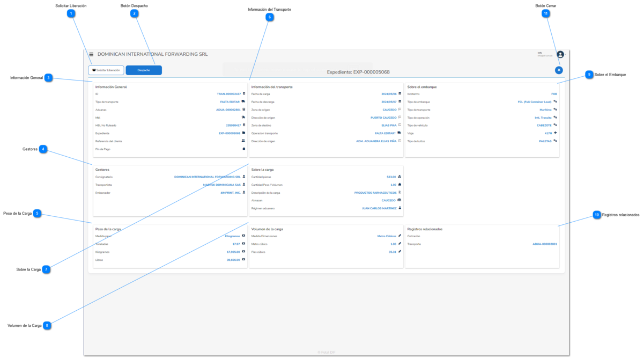Image resolution: width=644 pixels, height=358 pixels.
Task: Click the icon next to ID TRAN-000002437
Action: coord(244,94)
